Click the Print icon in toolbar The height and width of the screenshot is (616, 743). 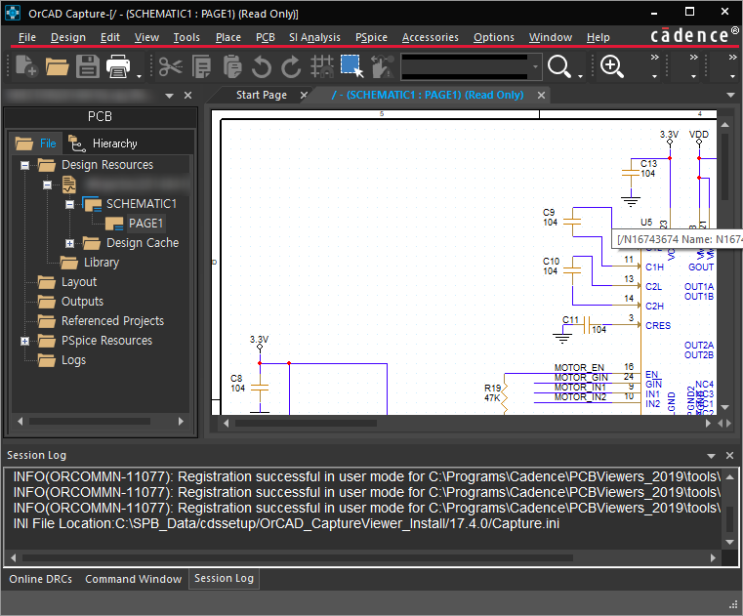(118, 67)
